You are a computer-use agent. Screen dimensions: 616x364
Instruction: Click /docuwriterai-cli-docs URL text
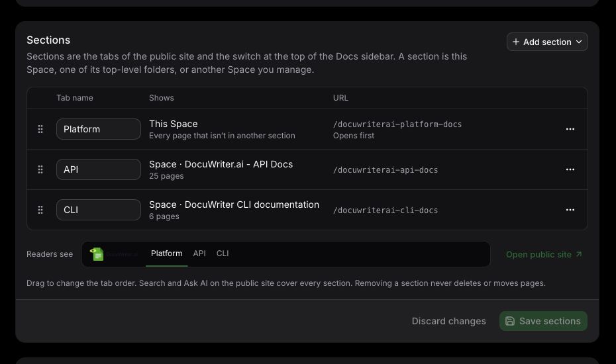pyautogui.click(x=385, y=210)
